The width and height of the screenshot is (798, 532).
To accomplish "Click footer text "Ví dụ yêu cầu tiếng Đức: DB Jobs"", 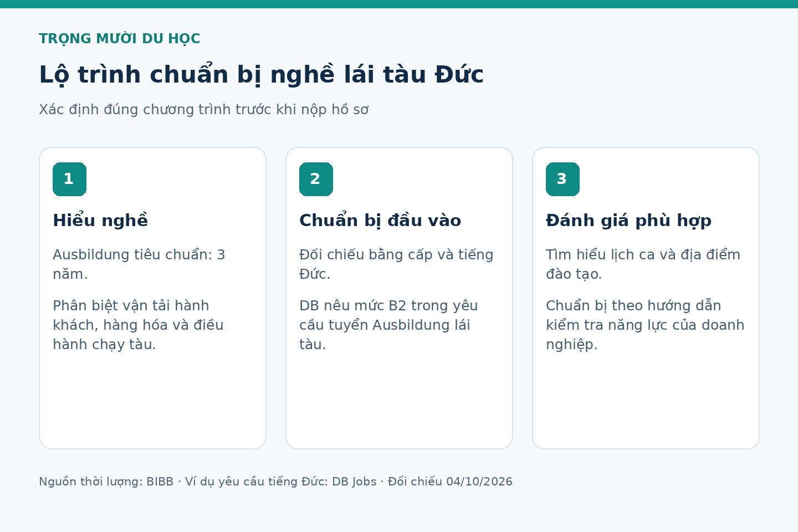I will pos(281,482).
